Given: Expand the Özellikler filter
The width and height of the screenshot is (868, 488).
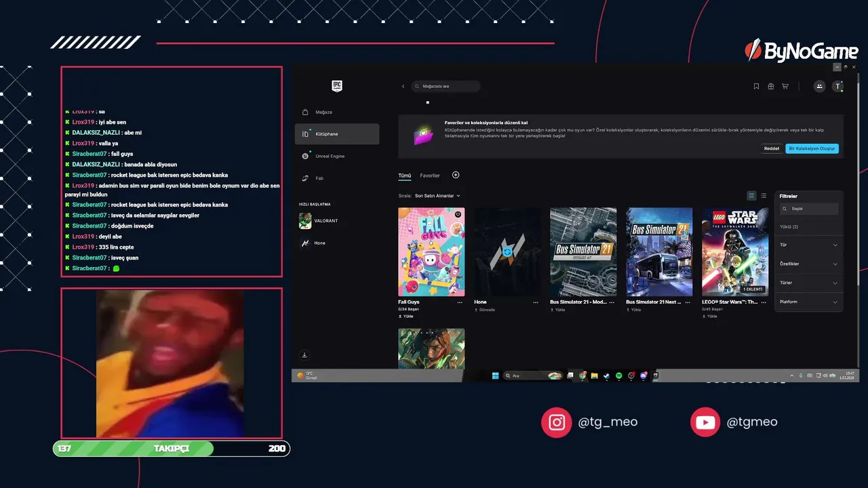Looking at the screenshot, I should [808, 264].
